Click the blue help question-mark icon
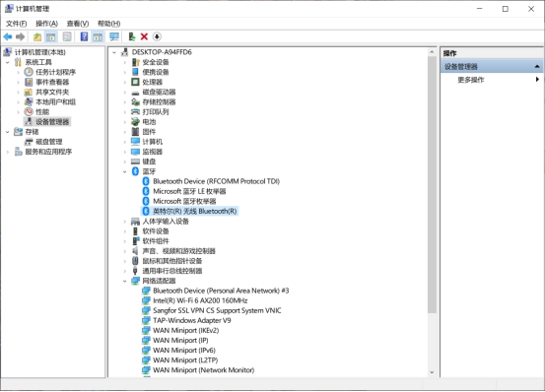 point(84,36)
